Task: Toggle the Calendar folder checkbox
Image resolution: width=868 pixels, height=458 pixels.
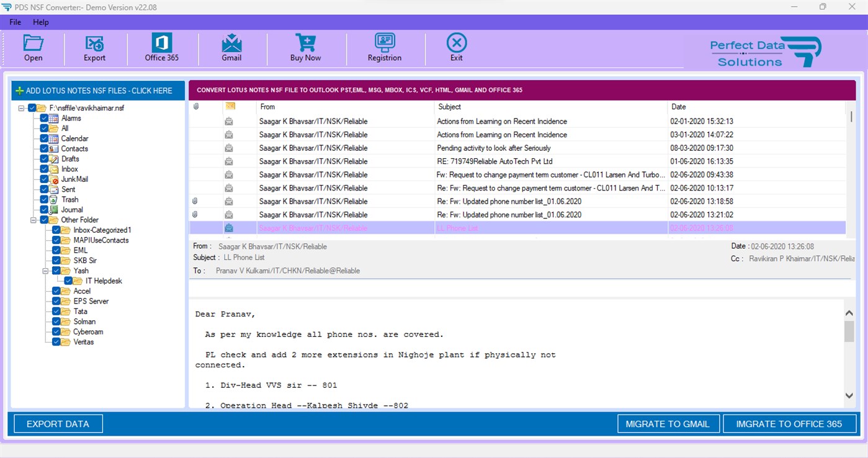Action: tap(44, 138)
